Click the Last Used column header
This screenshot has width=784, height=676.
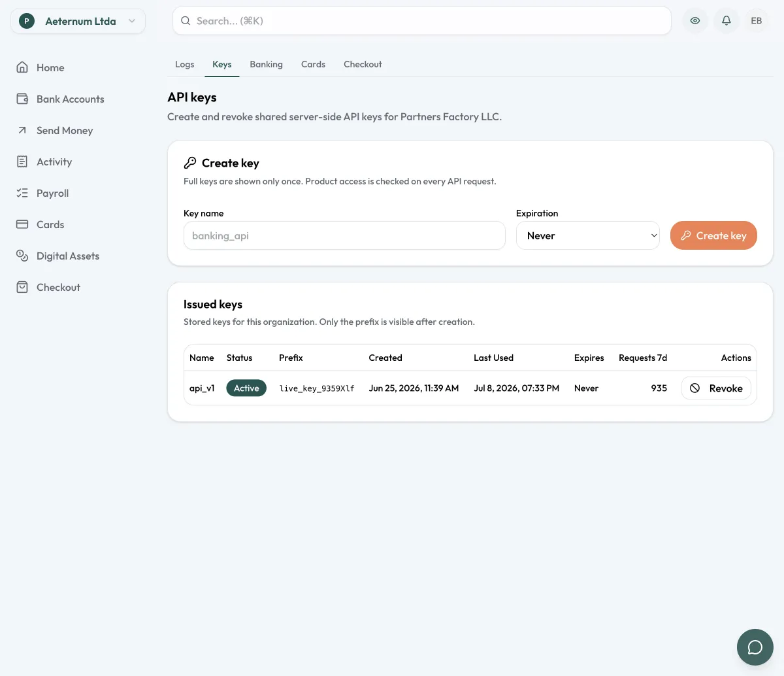tap(493, 358)
